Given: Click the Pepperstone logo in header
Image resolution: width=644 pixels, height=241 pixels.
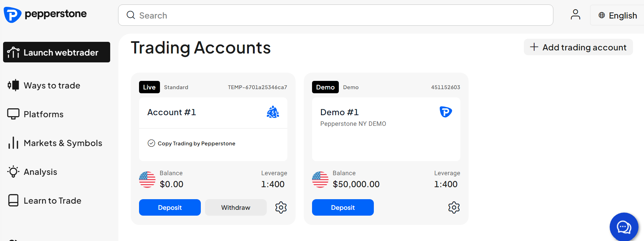Looking at the screenshot, I should point(45,15).
